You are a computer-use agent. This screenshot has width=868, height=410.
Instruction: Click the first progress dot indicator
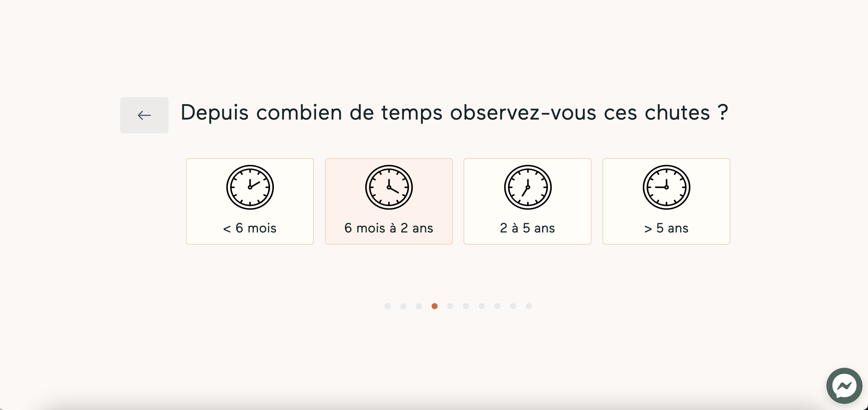(x=387, y=306)
